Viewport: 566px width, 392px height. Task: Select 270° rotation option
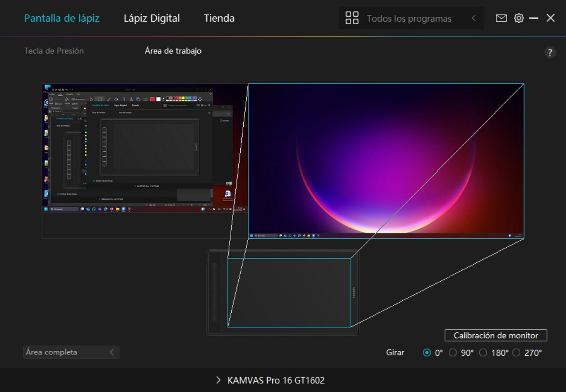(x=516, y=353)
